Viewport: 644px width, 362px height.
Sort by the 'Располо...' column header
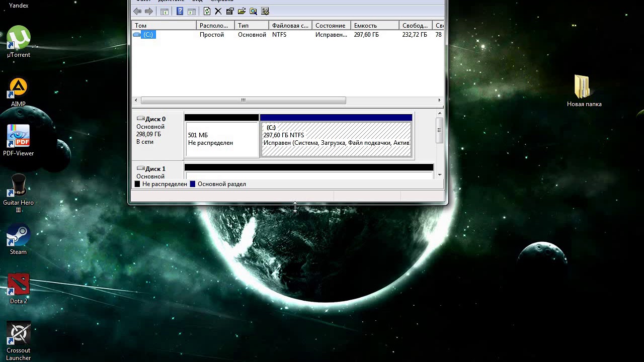(x=215, y=26)
